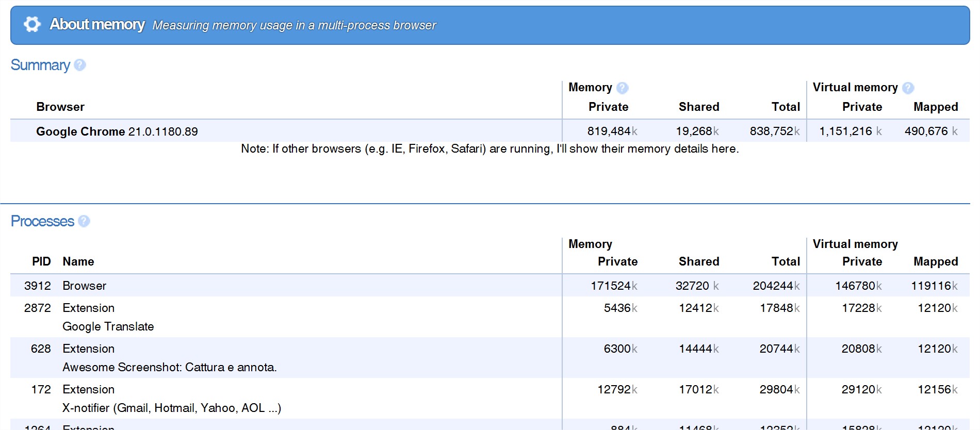Select the 12792k private value
This screenshot has height=430, width=980.
[x=617, y=389]
